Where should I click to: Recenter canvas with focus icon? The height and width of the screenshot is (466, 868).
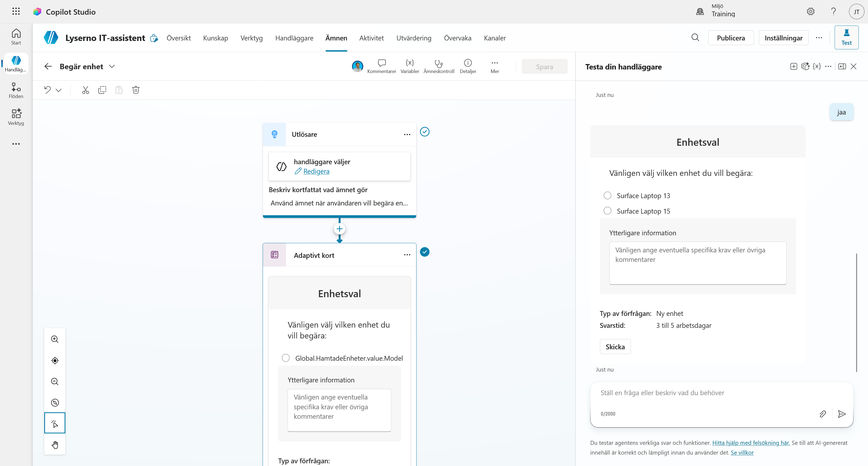(x=55, y=360)
